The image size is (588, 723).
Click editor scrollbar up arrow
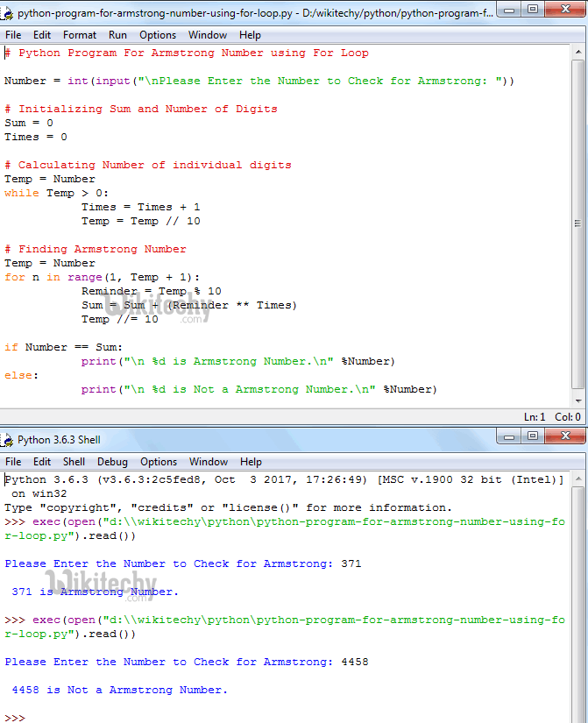tap(578, 52)
